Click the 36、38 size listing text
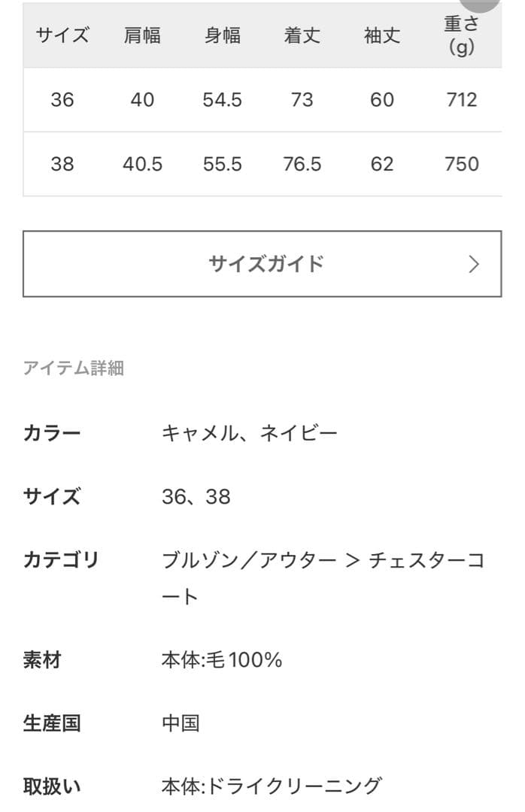 [x=194, y=496]
